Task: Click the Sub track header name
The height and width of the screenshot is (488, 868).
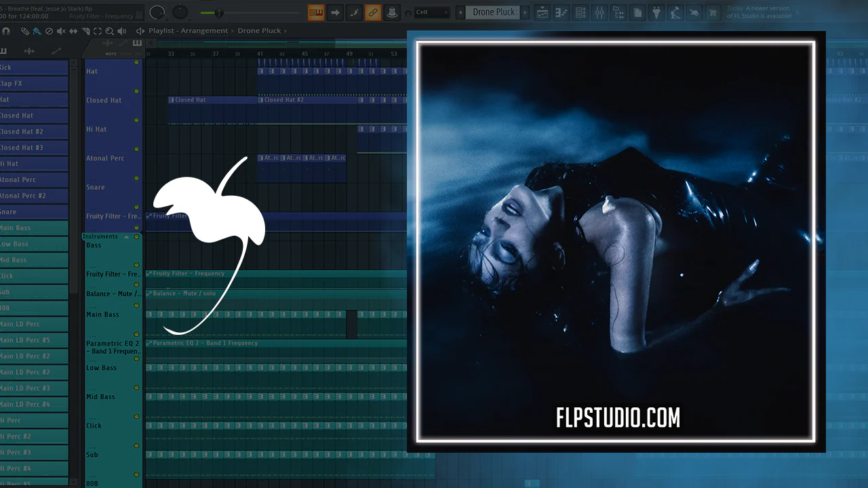Action: [x=92, y=455]
